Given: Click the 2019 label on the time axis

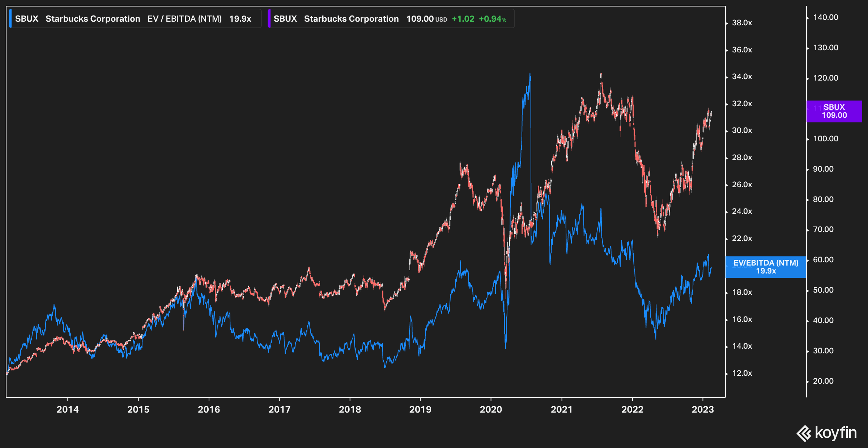Looking at the screenshot, I should (x=420, y=410).
